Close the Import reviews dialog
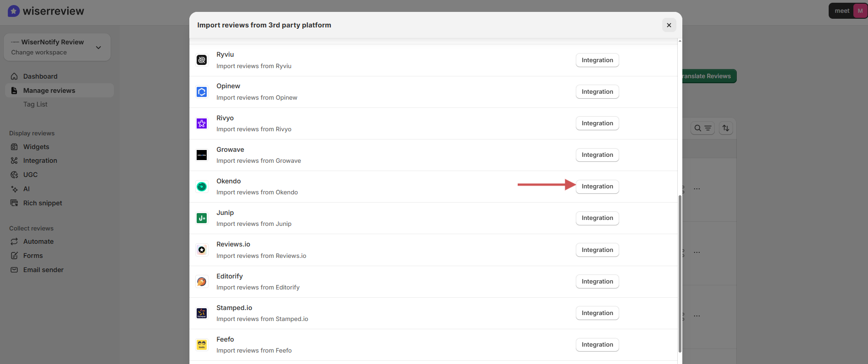The height and width of the screenshot is (364, 868). tap(669, 25)
